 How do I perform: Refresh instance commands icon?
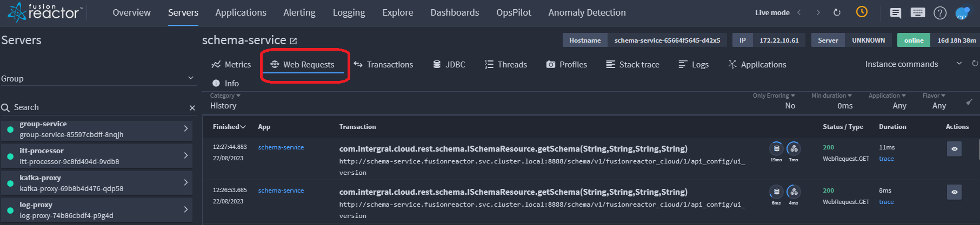pyautogui.click(x=975, y=64)
